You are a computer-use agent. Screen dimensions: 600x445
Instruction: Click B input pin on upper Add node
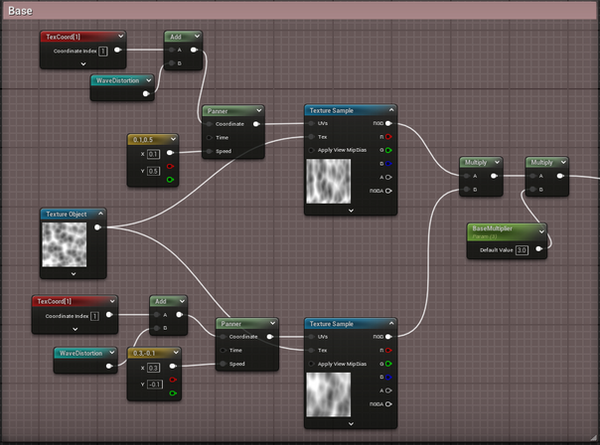click(171, 63)
